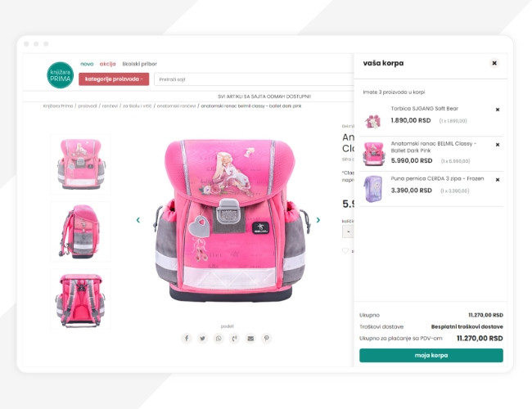This screenshot has height=409, width=532.
Task: Click the anatomski rančevi breadcrumb link
Action: [x=176, y=106]
